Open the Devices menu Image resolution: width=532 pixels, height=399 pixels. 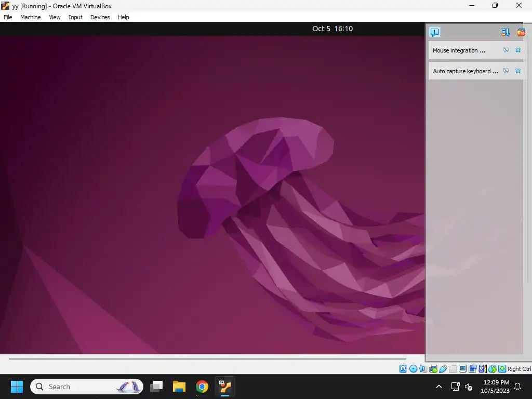pyautogui.click(x=100, y=17)
